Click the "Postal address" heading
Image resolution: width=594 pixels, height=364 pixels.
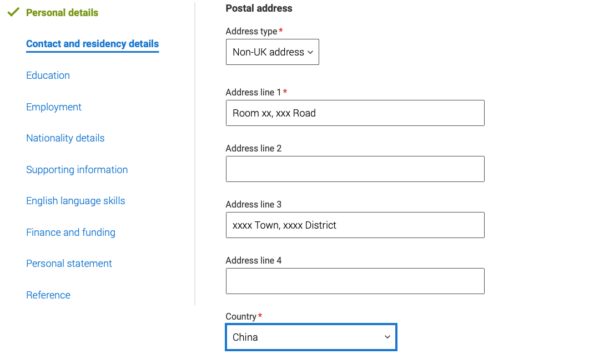259,8
